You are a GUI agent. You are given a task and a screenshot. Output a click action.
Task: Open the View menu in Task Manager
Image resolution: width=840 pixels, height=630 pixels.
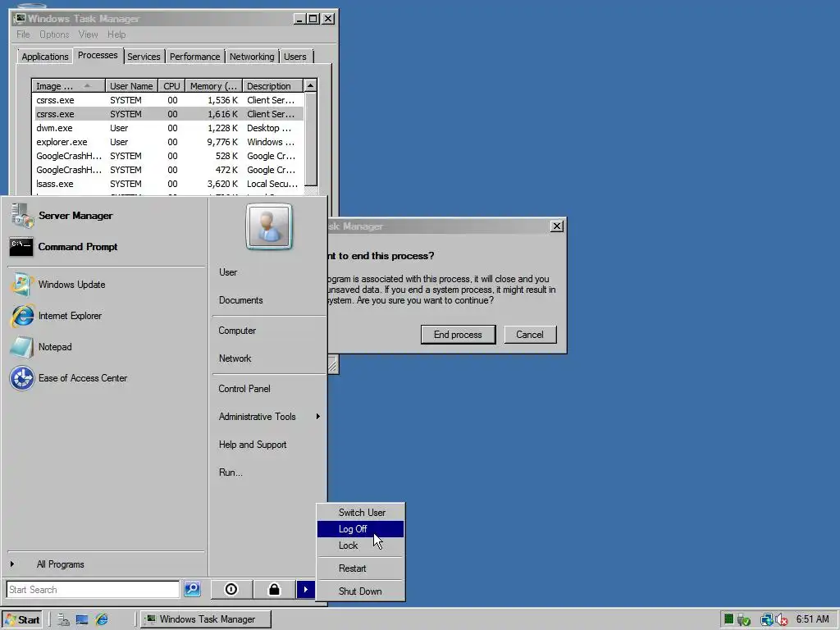point(88,34)
